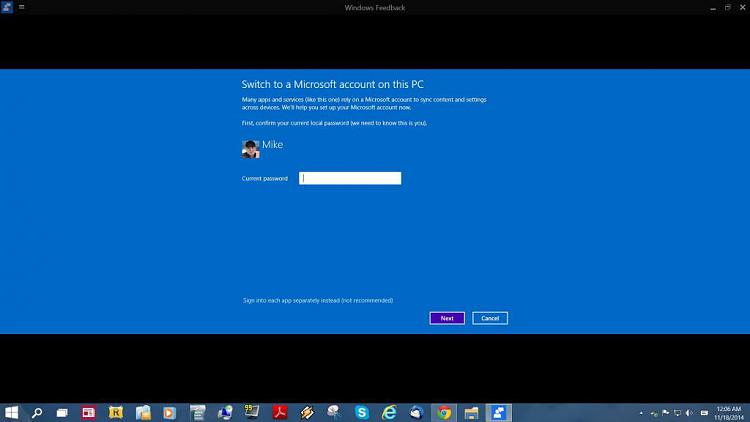Launch Thunderbird mail from the taskbar

point(416,412)
